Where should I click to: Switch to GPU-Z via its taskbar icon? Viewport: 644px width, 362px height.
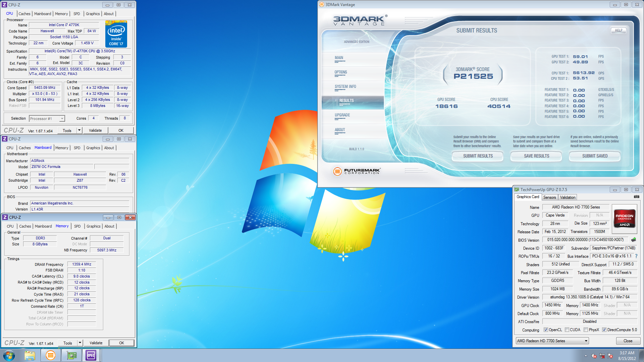pyautogui.click(x=71, y=355)
